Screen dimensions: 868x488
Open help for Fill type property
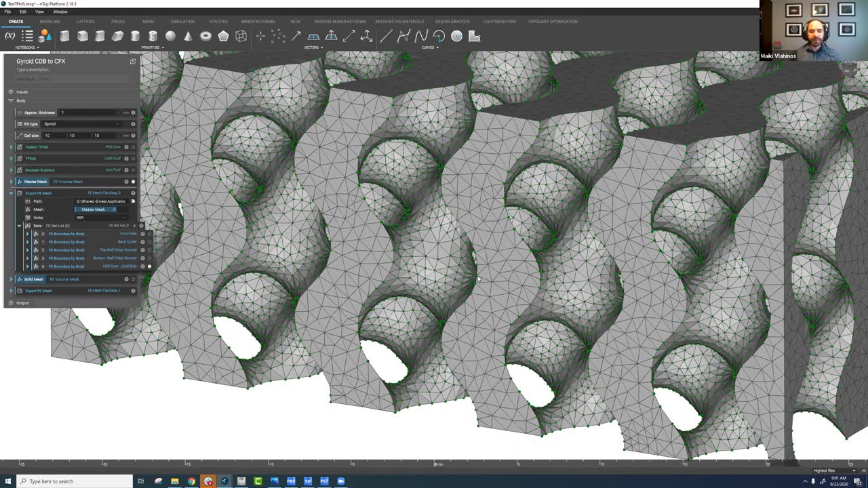click(133, 124)
